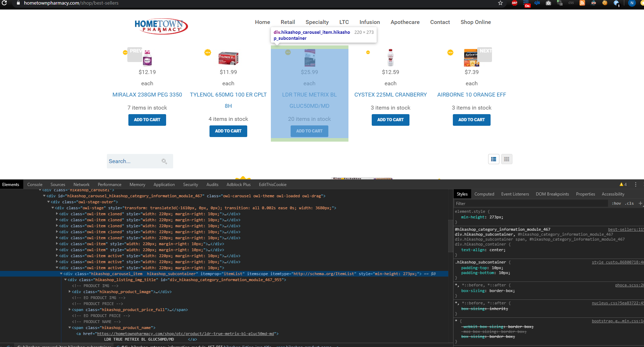Open DevTools three-dot customize menu
This screenshot has width=644, height=347.
point(636,184)
